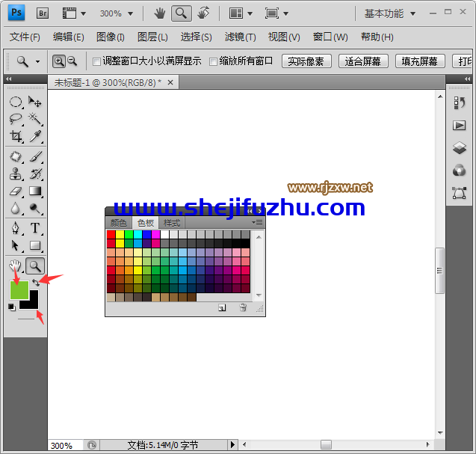Switch to the 颜色 panel tab
This screenshot has width=476, height=454.
click(x=118, y=223)
